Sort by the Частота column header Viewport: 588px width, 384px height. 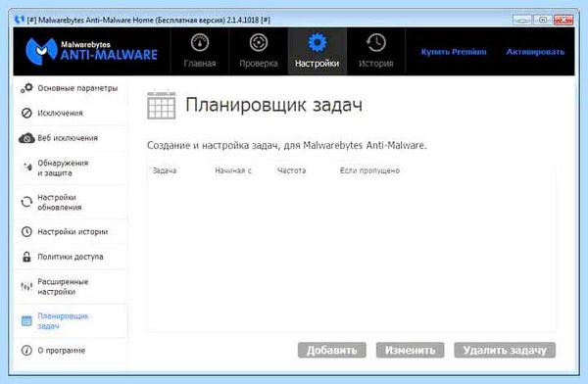291,170
